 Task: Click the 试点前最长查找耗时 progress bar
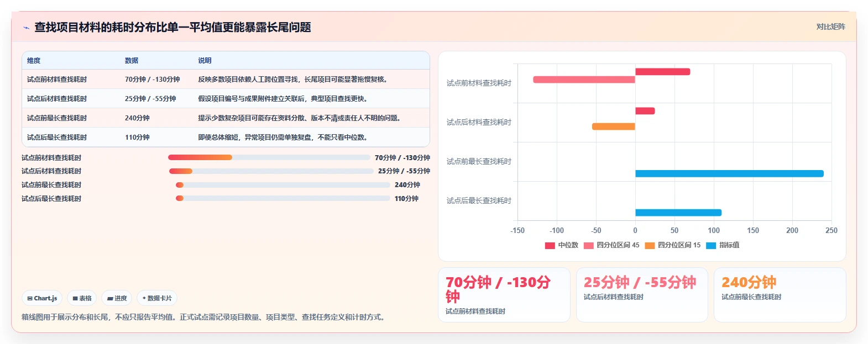click(283, 185)
